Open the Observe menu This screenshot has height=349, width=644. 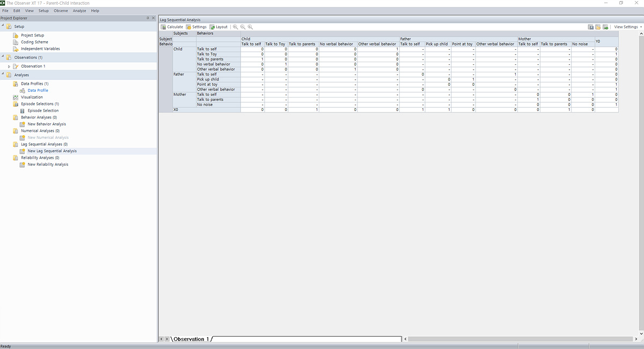(x=61, y=11)
